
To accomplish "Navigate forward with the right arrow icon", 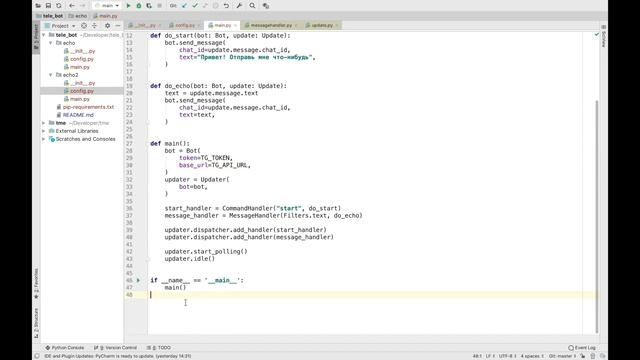I will 82,6.
